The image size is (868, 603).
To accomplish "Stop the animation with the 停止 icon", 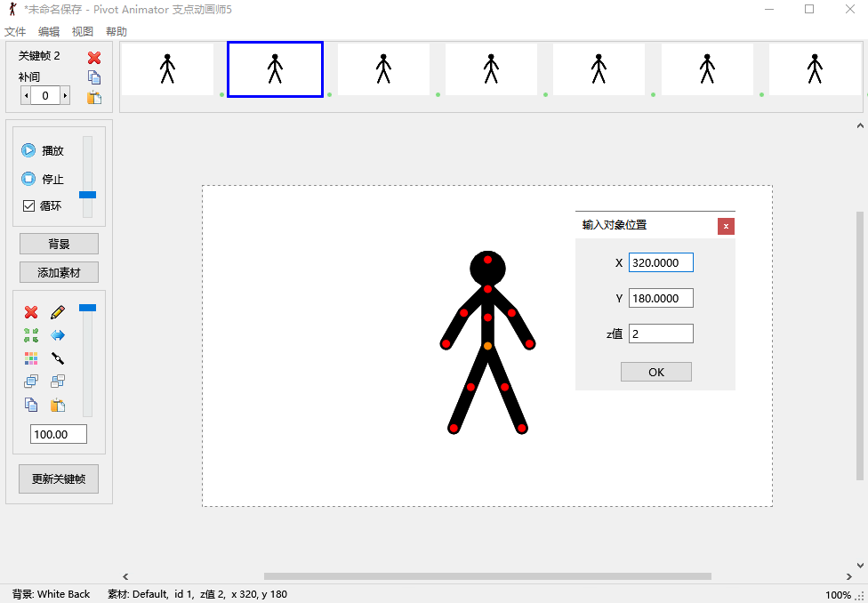I will tap(29, 178).
